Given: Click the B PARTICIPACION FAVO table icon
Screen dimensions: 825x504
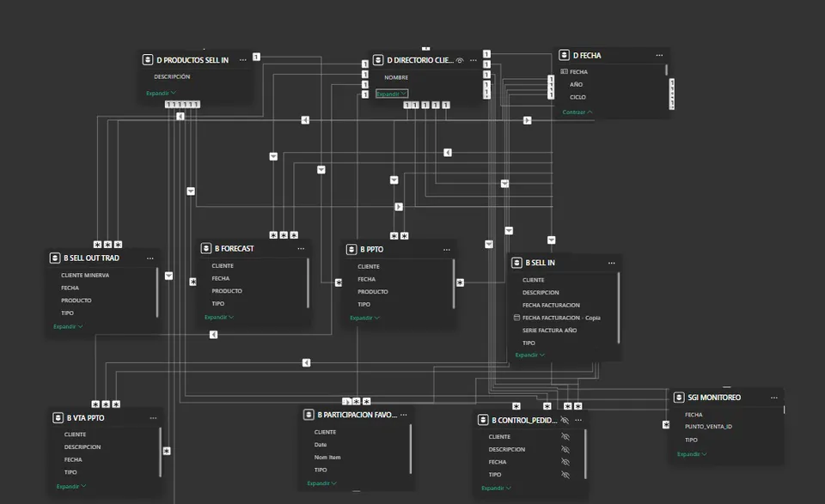Looking at the screenshot, I should point(309,415).
